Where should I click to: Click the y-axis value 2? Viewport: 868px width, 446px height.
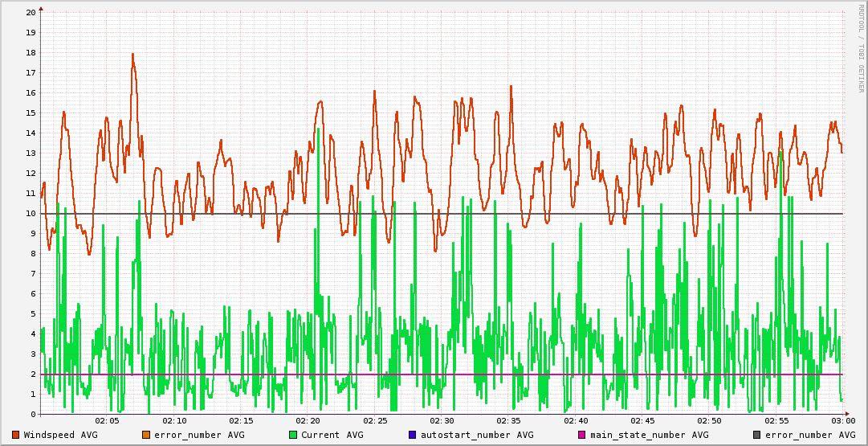pos(33,374)
